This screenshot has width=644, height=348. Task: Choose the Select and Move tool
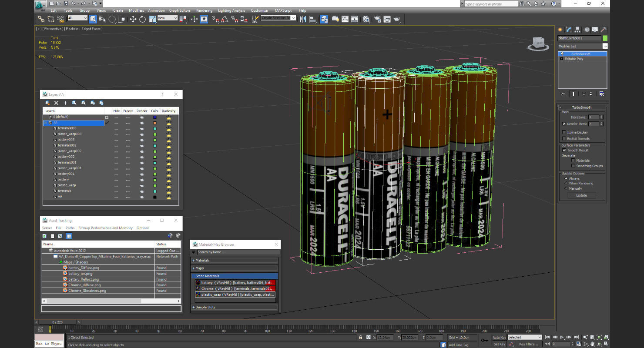[x=133, y=19]
